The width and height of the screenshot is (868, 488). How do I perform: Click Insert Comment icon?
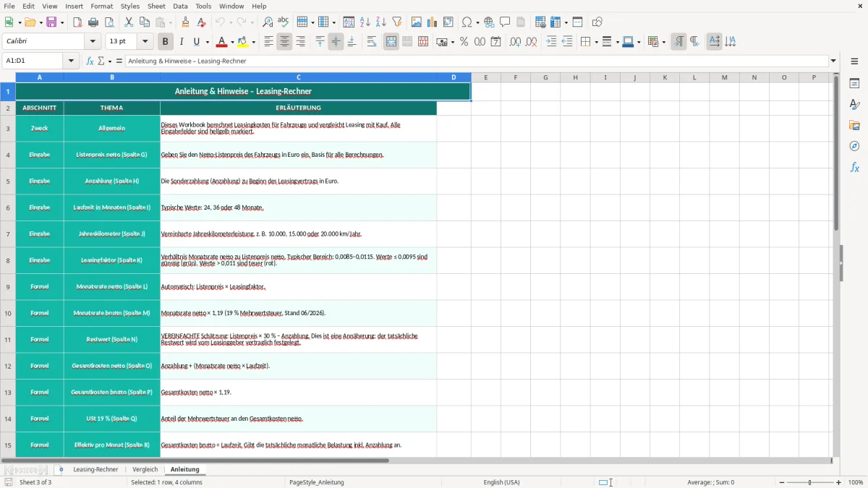[x=505, y=22]
